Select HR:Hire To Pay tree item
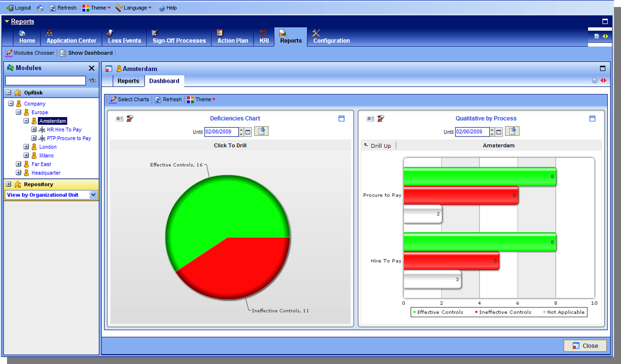 click(64, 130)
